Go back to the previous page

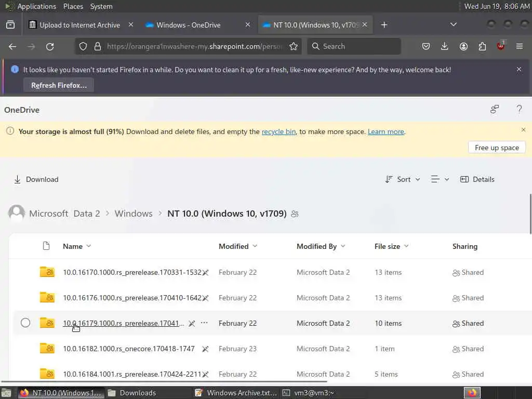click(12, 46)
